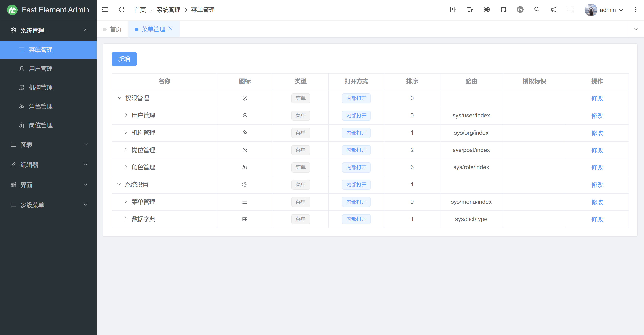Expand the 编辑器 sidebar menu
This screenshot has height=335, width=644.
coord(48,165)
